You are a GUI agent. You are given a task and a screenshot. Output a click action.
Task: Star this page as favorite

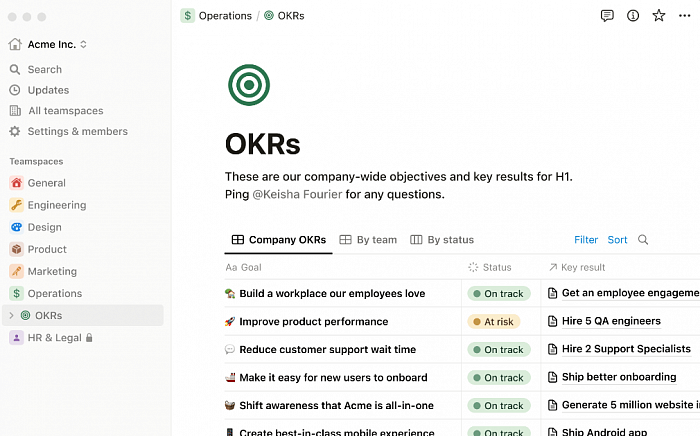coord(658,16)
